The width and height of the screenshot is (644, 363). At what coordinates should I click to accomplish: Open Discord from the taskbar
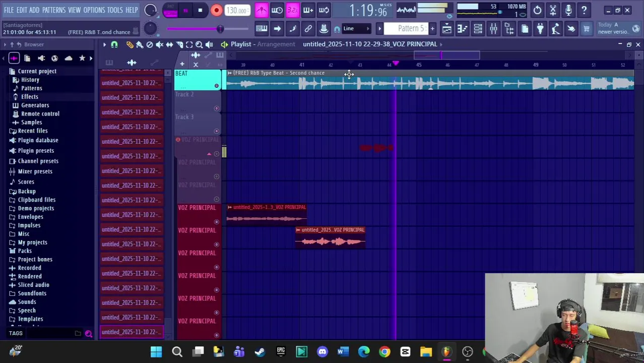point(323,352)
